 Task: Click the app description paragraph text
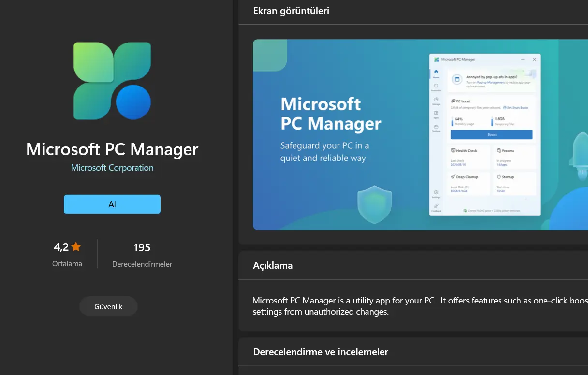click(x=420, y=306)
